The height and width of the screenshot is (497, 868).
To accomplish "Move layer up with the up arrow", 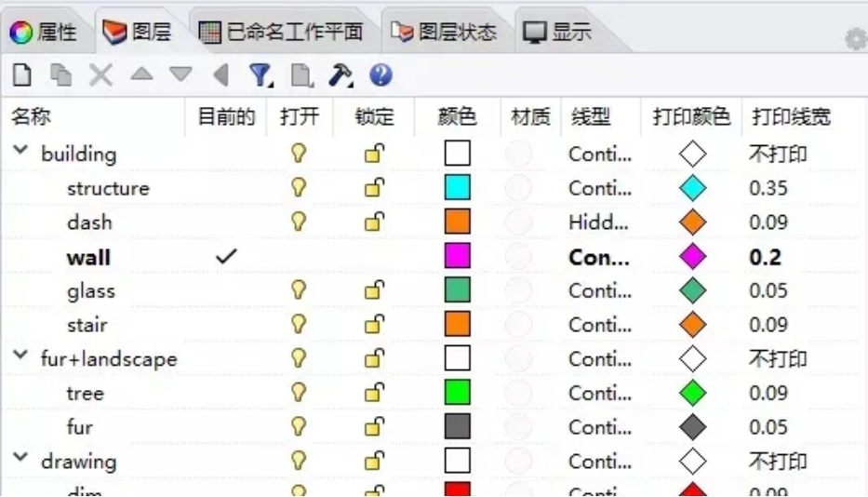I will (x=141, y=74).
